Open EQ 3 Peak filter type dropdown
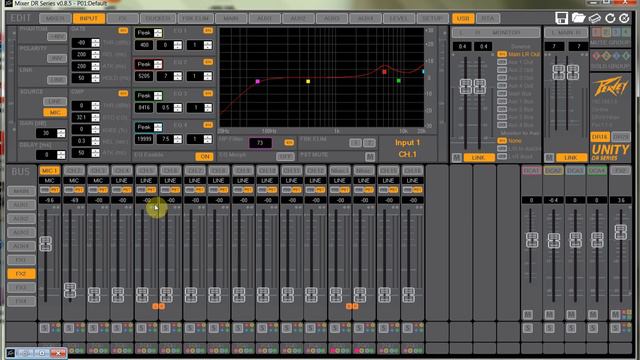 coord(149,96)
